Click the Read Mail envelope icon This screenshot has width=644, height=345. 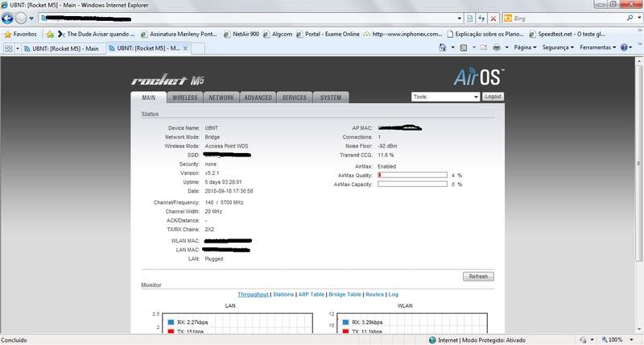tap(484, 48)
